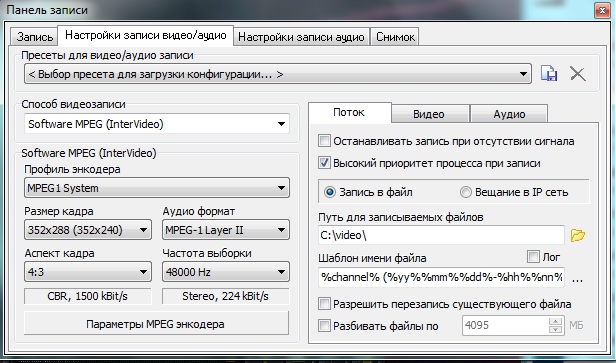Open the preset selection dropdown
616x363 pixels.
(x=278, y=74)
